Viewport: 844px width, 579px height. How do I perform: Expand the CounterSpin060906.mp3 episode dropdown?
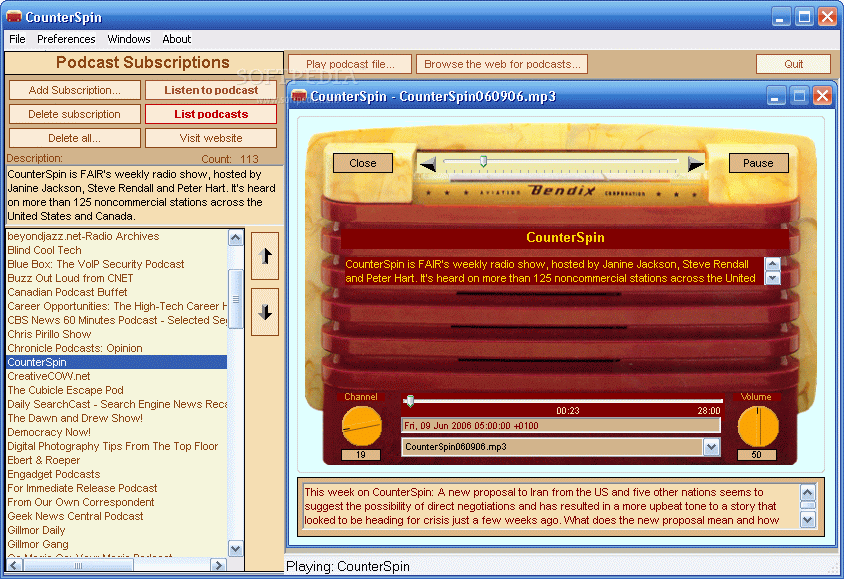[711, 447]
